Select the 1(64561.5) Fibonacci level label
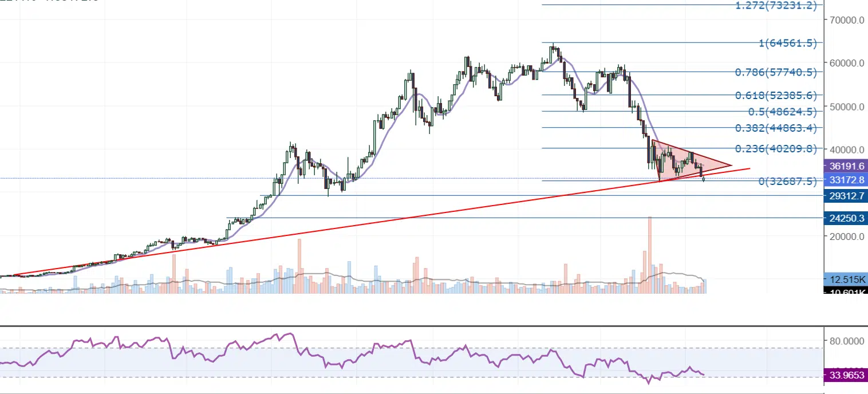This screenshot has height=394, width=868. point(788,43)
